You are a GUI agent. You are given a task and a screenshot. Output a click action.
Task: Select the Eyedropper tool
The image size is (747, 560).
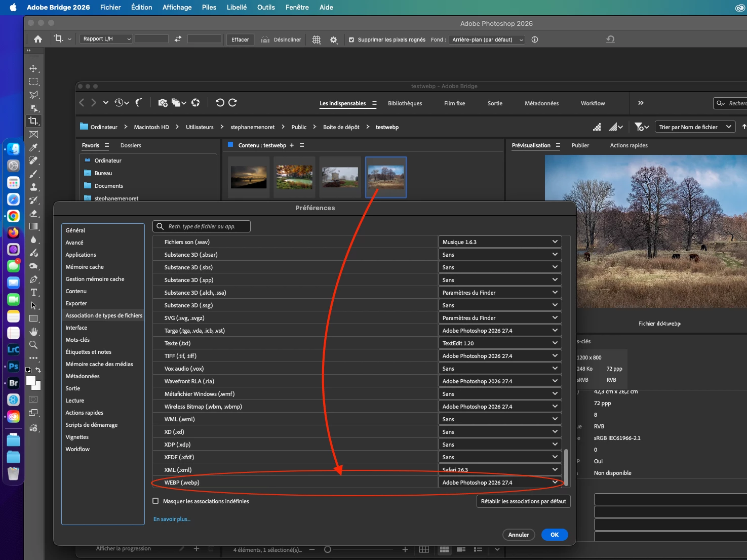tap(33, 147)
